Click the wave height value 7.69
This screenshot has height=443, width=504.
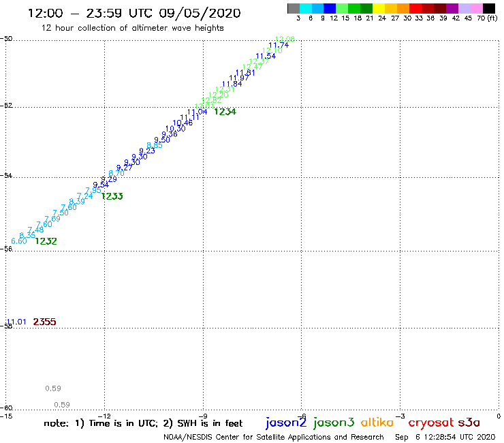coord(52,219)
